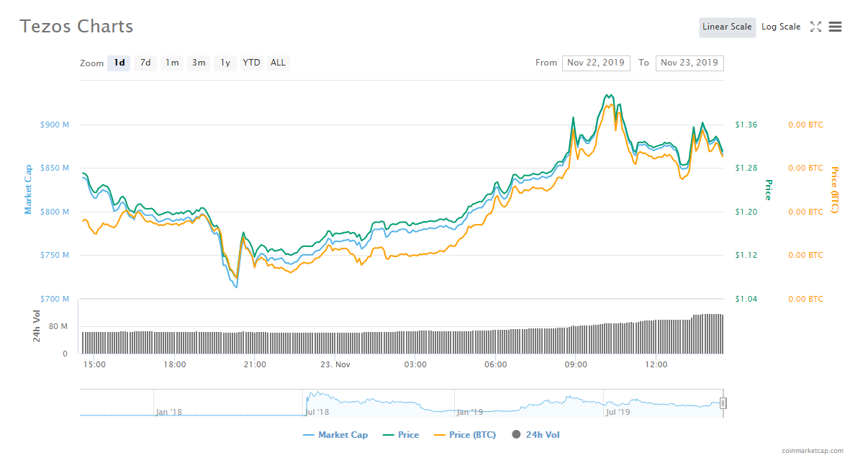Click the vertical 24h Vol axis title
The height and width of the screenshot is (476, 868).
click(36, 326)
